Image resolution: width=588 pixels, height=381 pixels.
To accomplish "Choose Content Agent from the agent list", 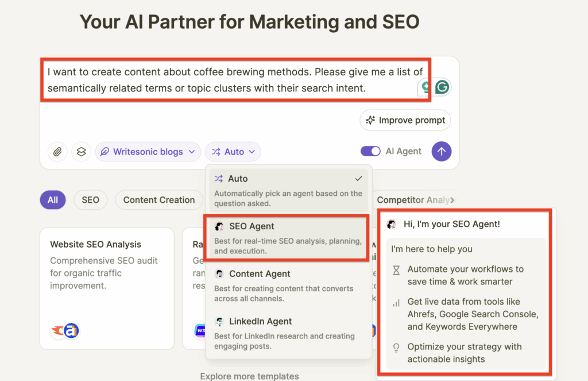I will click(288, 286).
